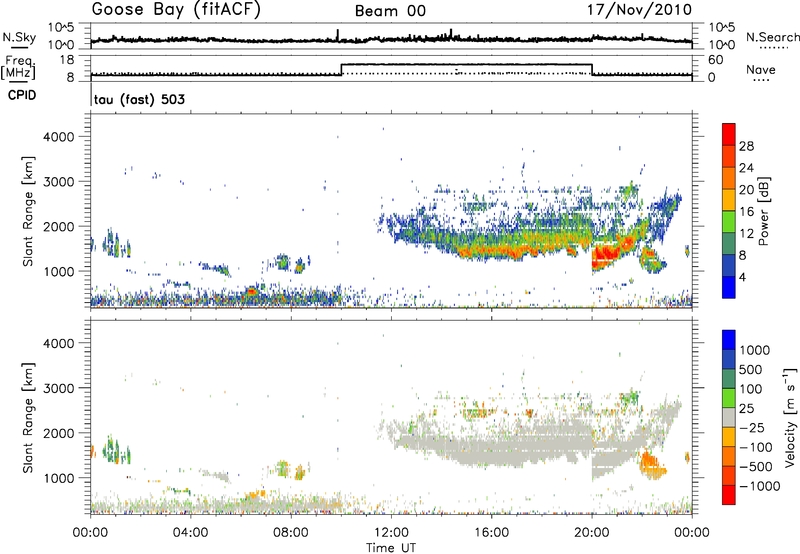800x554 pixels.
Task: Pick the gray −25 to 25 Velocity segment
Action: pyautogui.click(x=729, y=417)
